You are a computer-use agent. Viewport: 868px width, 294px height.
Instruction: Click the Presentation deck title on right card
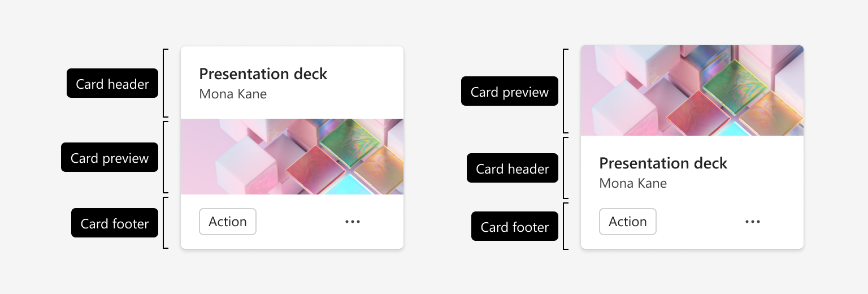coord(663,163)
